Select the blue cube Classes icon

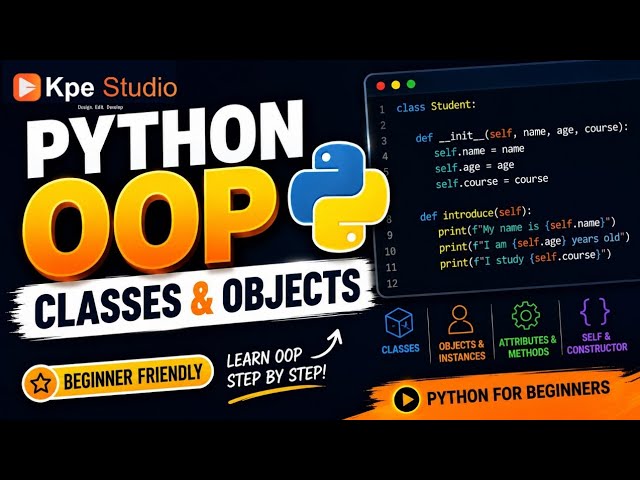click(399, 323)
